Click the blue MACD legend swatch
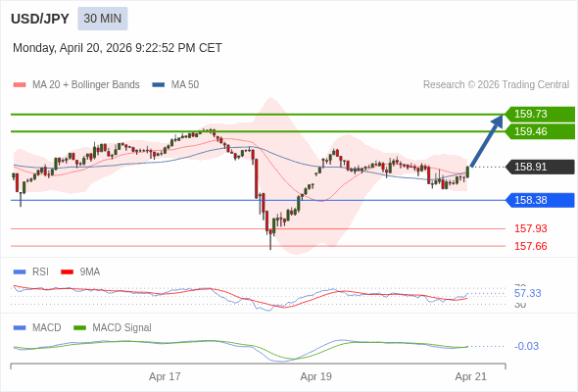The image size is (578, 392). pyautogui.click(x=20, y=328)
